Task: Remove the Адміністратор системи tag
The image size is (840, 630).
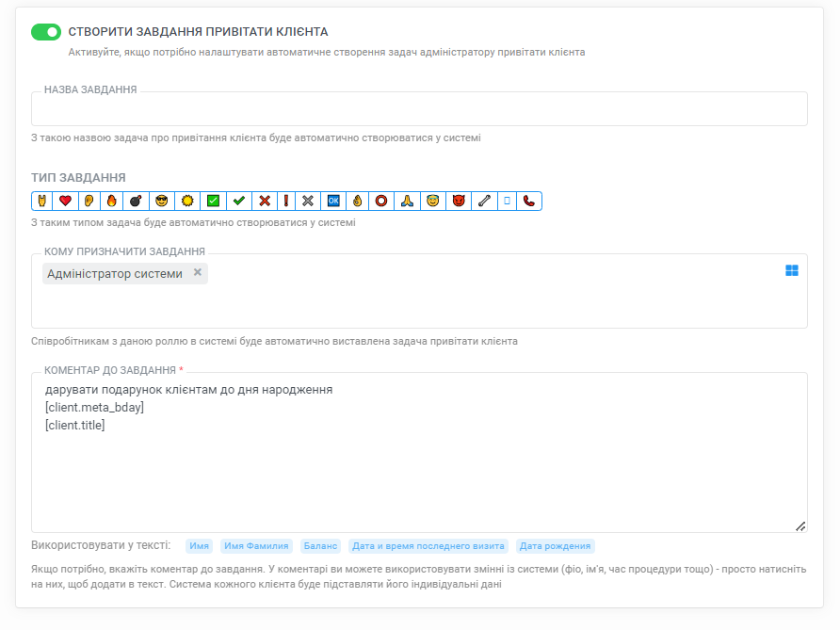Action: 197,272
